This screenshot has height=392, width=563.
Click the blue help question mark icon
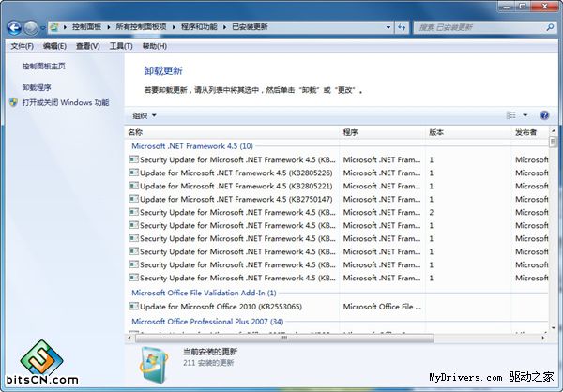pos(544,115)
